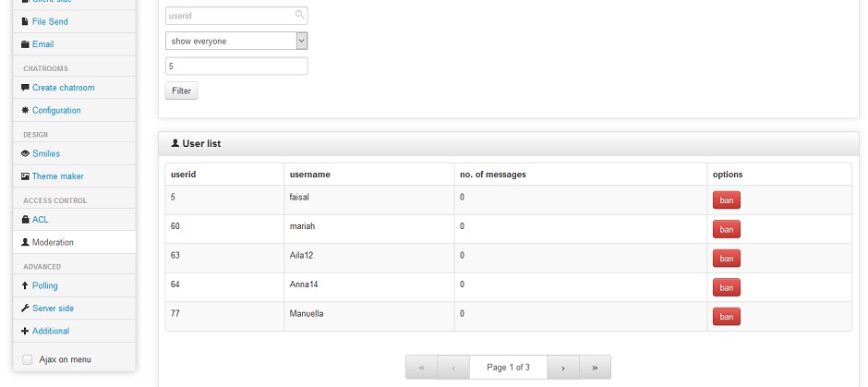The width and height of the screenshot is (868, 387).
Task: Click the Theme maker picture icon
Action: [x=25, y=176]
